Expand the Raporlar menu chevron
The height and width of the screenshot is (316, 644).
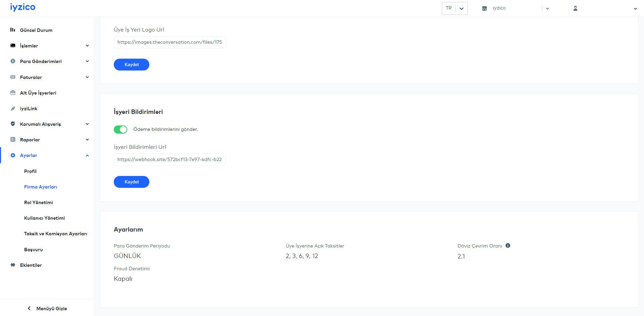click(87, 140)
